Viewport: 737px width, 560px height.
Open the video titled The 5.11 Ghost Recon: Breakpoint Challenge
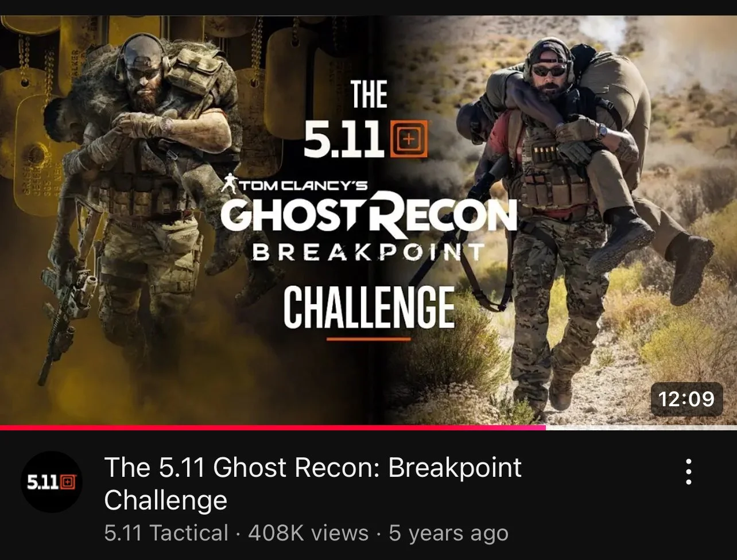tap(313, 484)
